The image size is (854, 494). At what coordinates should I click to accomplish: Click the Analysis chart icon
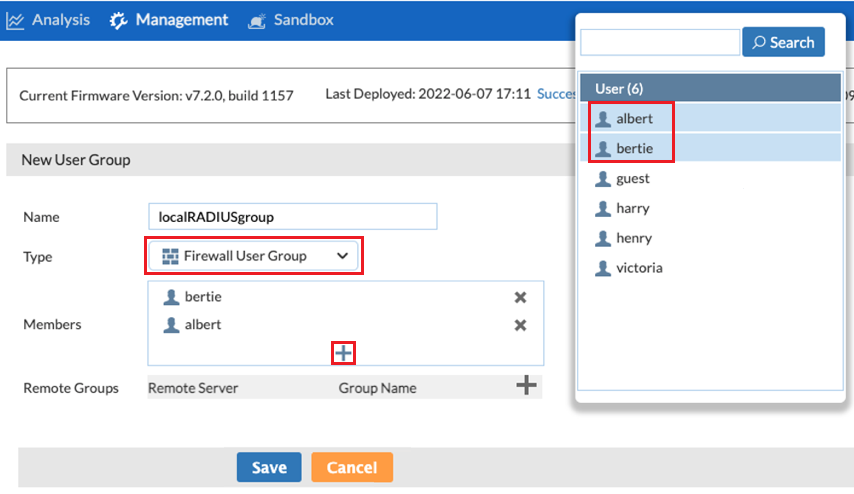15,20
